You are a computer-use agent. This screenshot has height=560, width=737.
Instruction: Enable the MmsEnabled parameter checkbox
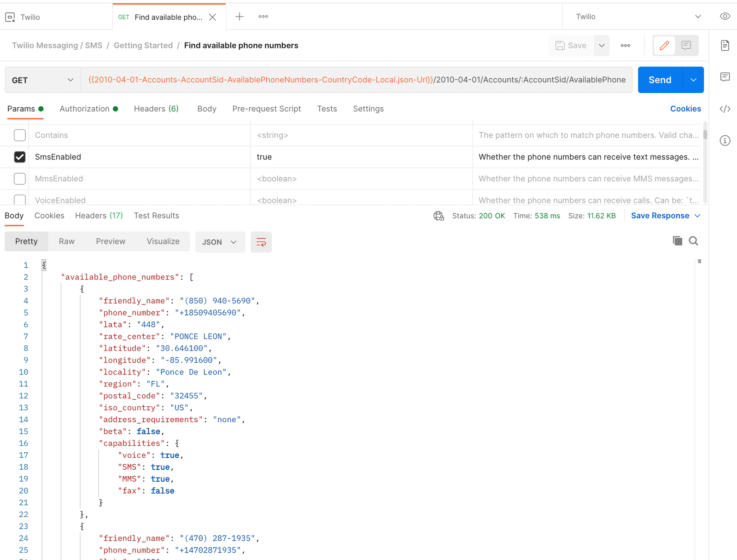pyautogui.click(x=19, y=179)
